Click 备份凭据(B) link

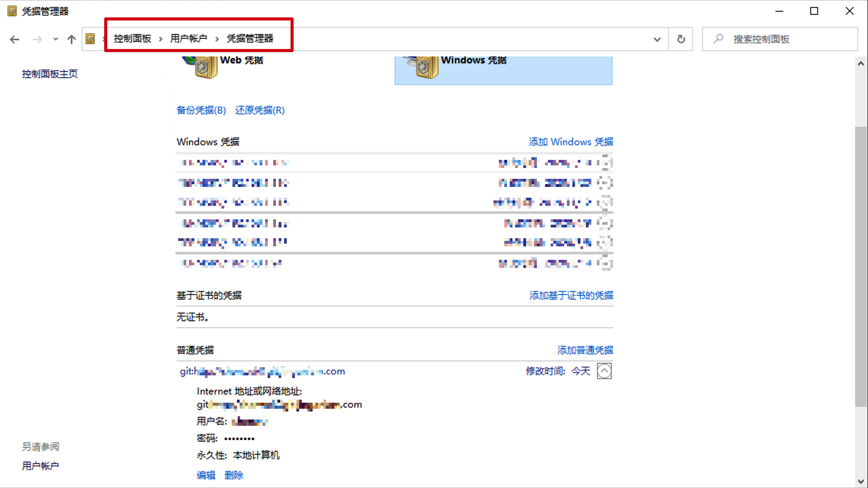coord(201,110)
